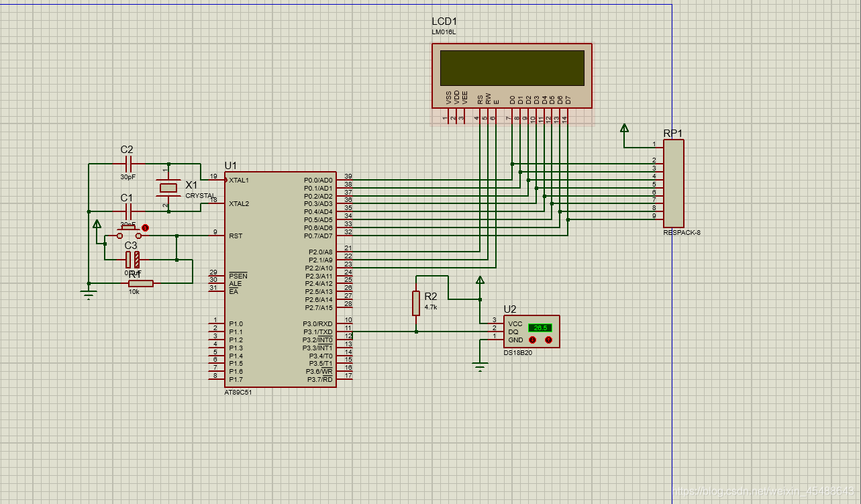Click the DS18B20 temperature readout 28.5
861x504 pixels.
(540, 328)
